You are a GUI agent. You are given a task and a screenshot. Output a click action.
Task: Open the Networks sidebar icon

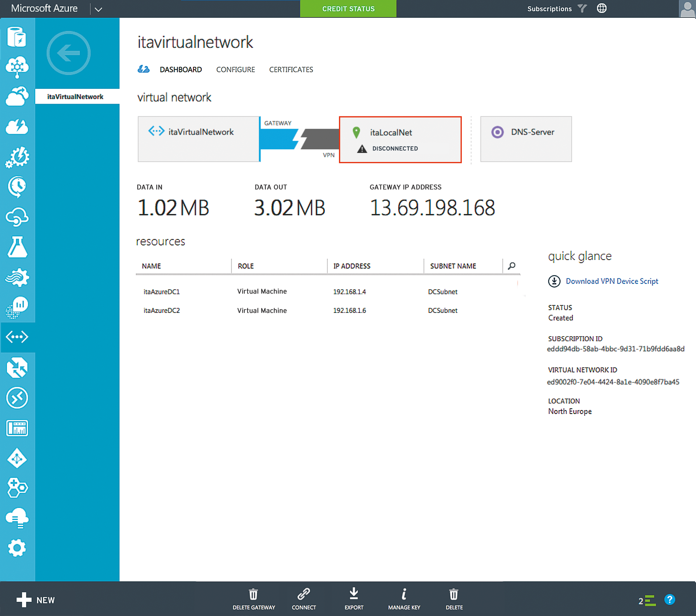click(x=17, y=337)
